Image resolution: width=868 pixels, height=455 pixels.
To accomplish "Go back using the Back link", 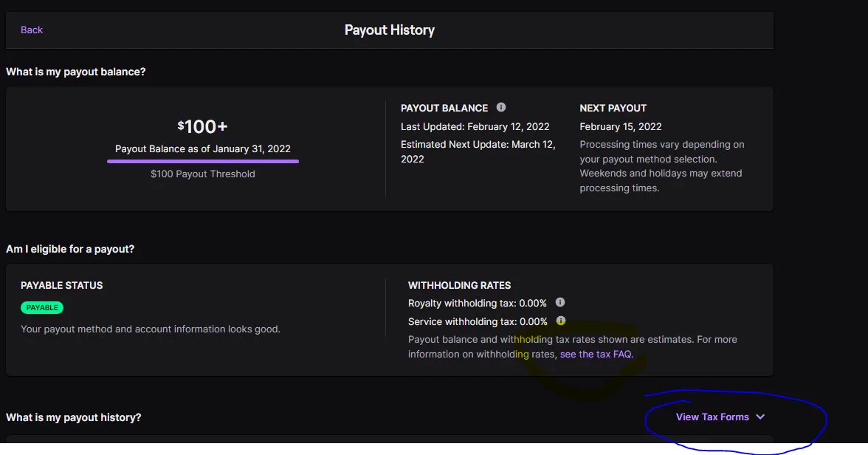I will [32, 30].
